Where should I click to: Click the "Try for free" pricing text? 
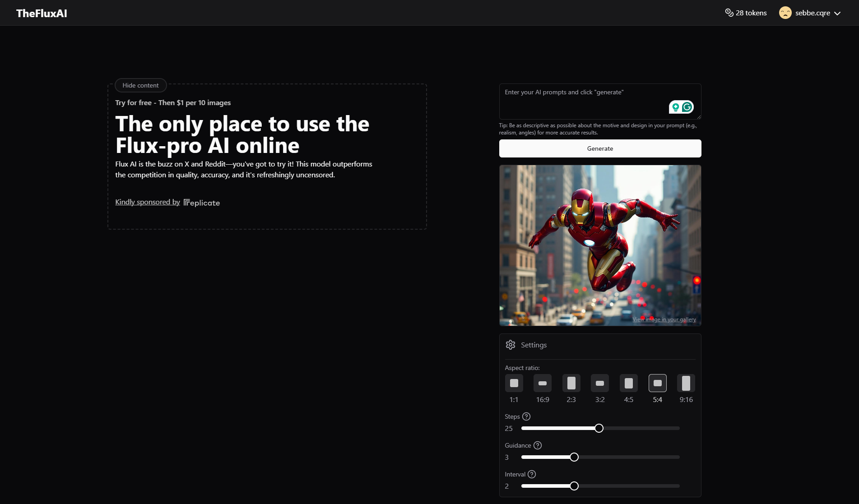tap(173, 102)
